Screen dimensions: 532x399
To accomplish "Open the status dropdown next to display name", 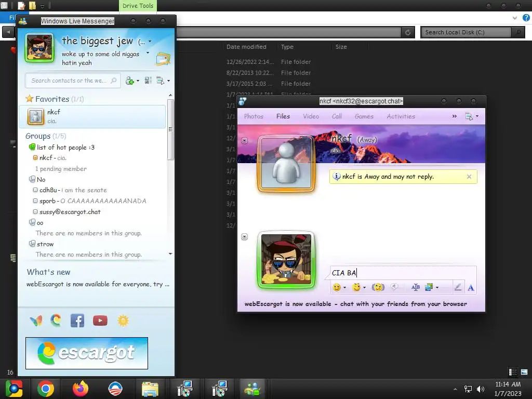I will pyautogui.click(x=150, y=42).
